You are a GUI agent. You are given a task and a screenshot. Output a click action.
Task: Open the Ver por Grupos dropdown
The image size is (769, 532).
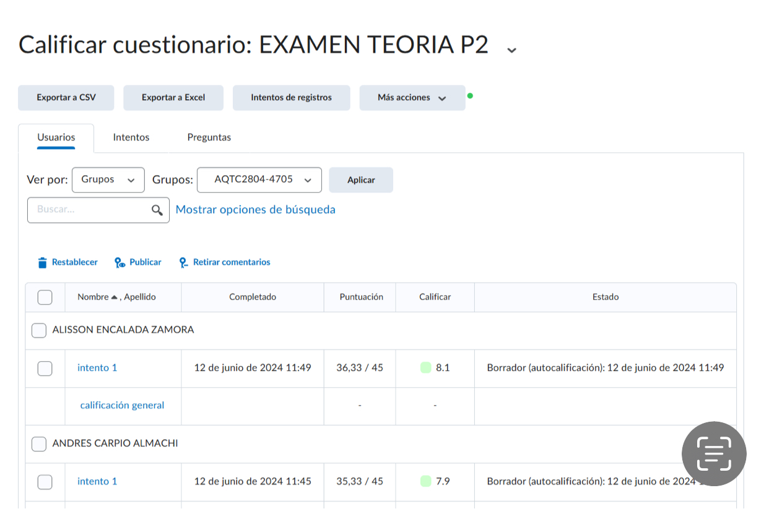point(108,180)
